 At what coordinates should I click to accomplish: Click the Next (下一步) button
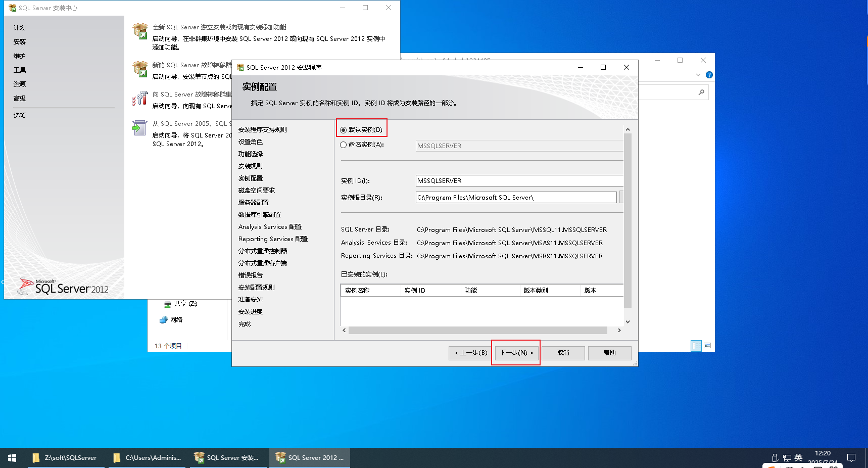click(x=516, y=353)
